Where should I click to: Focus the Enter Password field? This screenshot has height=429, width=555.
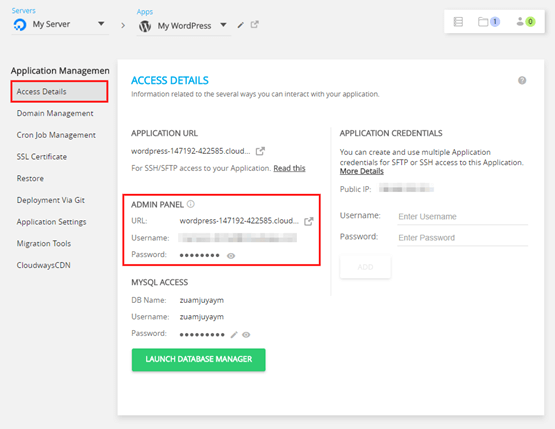tap(463, 238)
